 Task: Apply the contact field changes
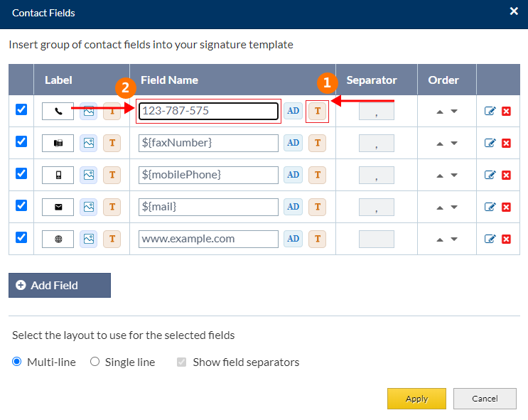[416, 399]
